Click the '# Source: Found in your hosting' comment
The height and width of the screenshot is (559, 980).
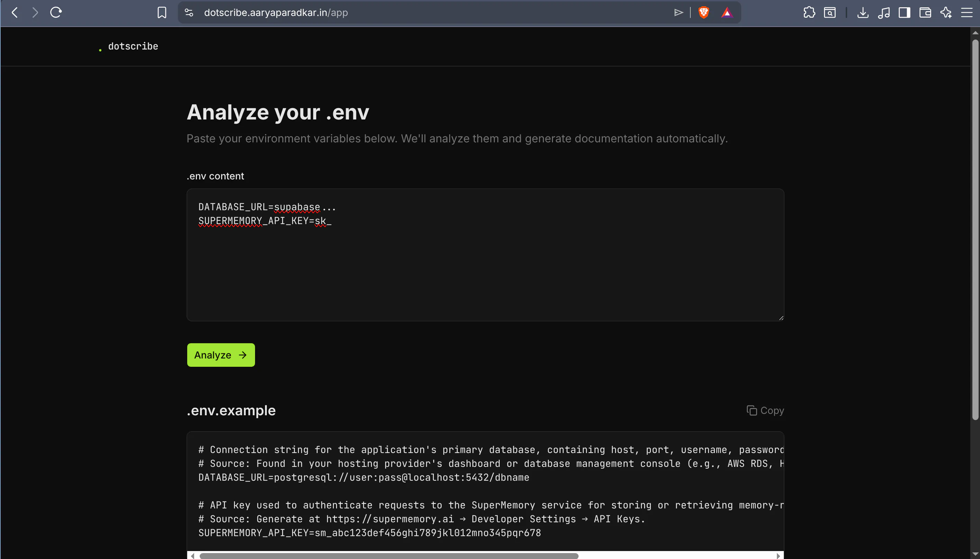(x=491, y=463)
